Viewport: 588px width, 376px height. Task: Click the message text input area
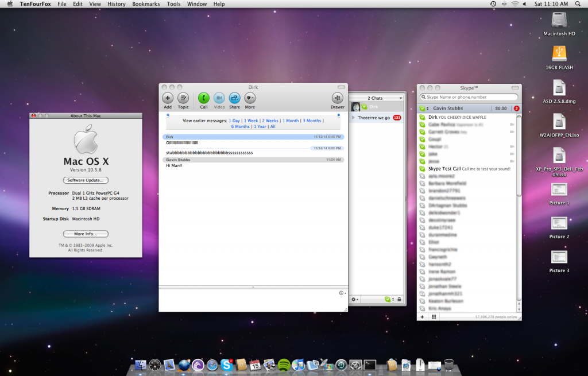tap(249, 300)
